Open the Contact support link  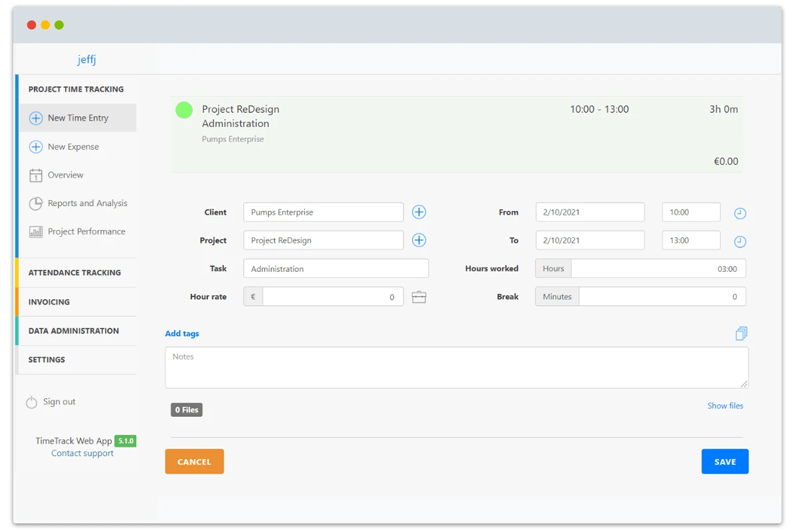[82, 453]
